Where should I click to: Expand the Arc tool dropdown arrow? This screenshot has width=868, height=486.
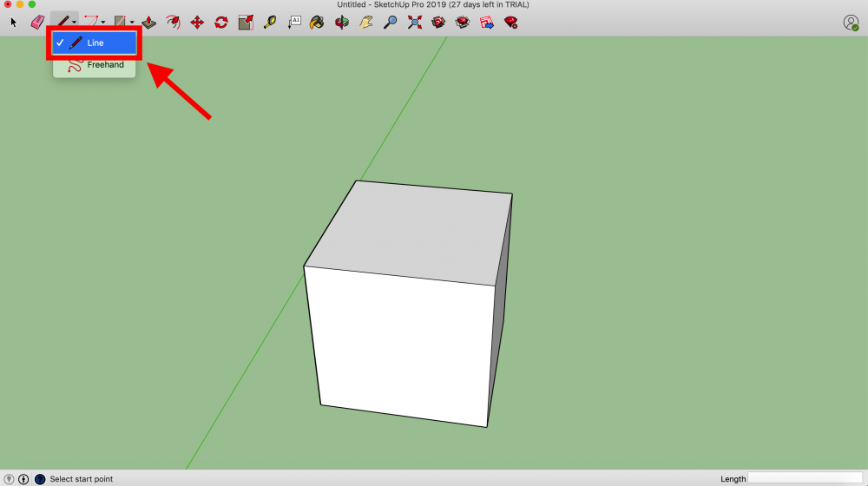tap(103, 23)
